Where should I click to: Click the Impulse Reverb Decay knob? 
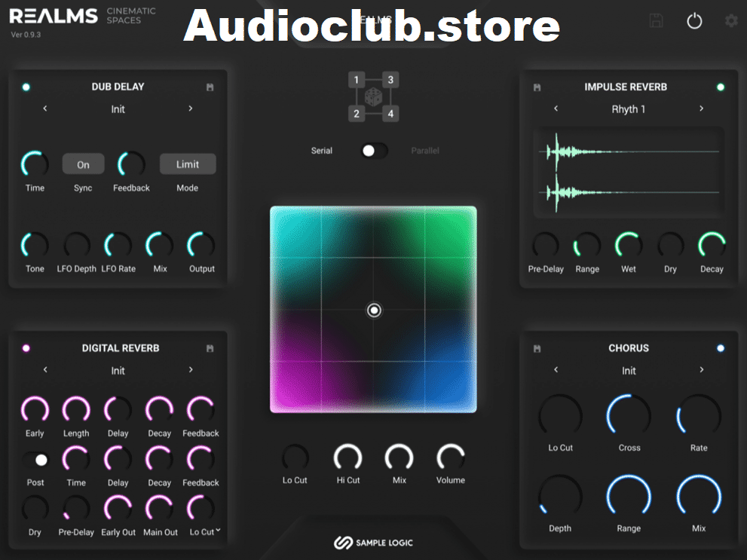[x=712, y=246]
